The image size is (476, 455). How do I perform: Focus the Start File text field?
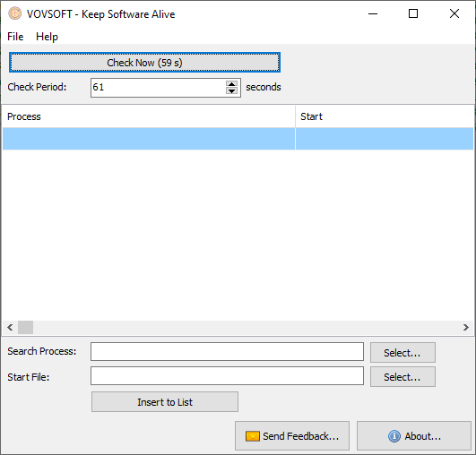227,376
